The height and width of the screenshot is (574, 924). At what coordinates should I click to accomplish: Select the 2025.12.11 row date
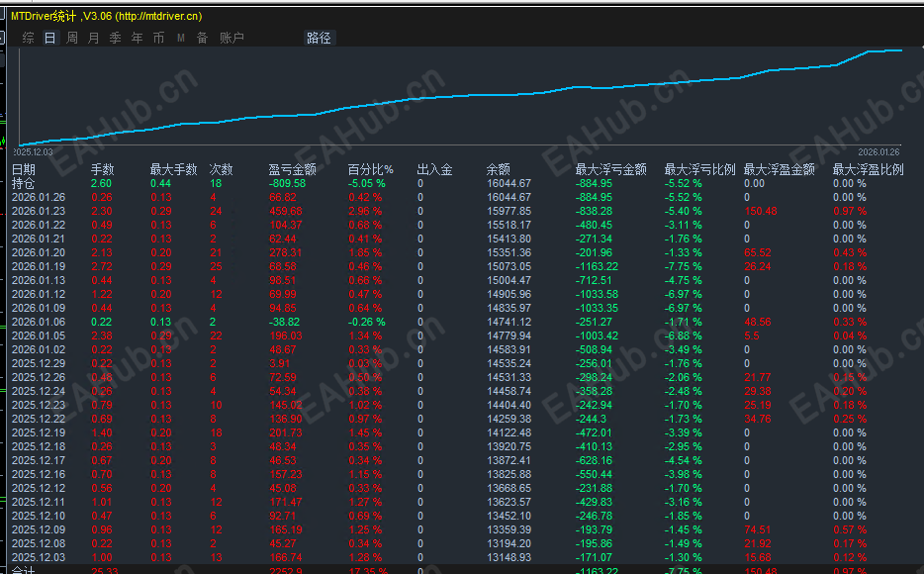coord(39,502)
